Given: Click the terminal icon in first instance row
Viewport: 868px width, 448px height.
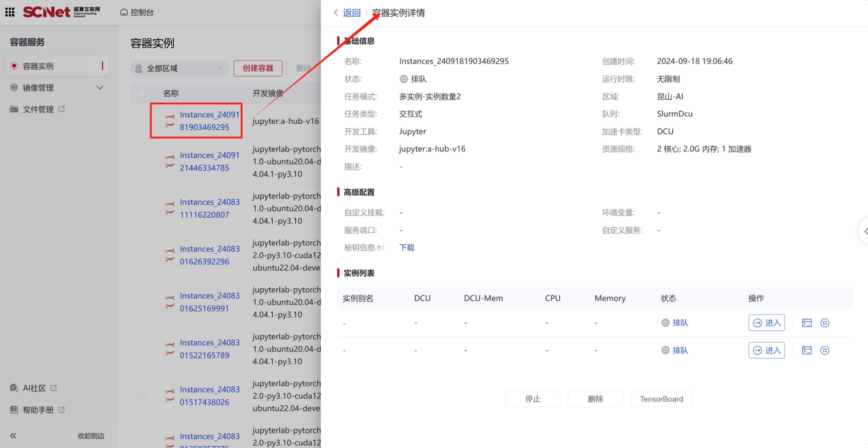Looking at the screenshot, I should point(806,323).
